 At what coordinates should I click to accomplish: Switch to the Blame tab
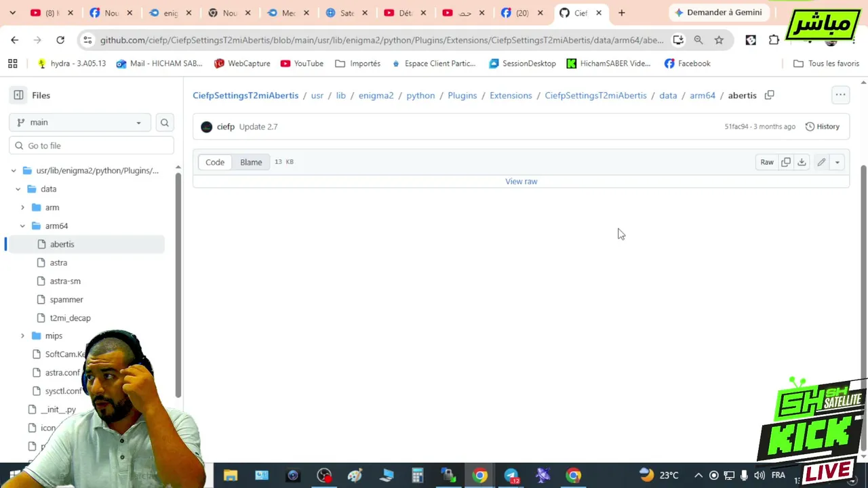click(251, 163)
